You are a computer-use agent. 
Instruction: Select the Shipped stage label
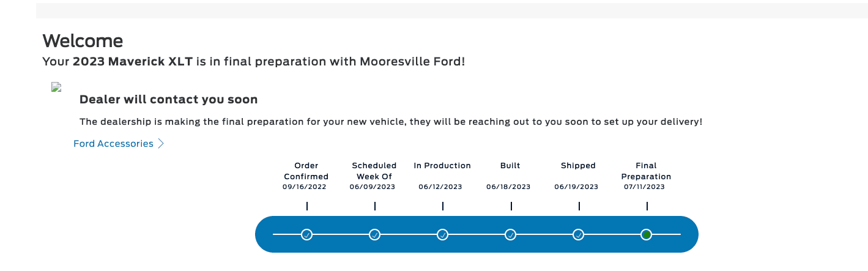(578, 165)
